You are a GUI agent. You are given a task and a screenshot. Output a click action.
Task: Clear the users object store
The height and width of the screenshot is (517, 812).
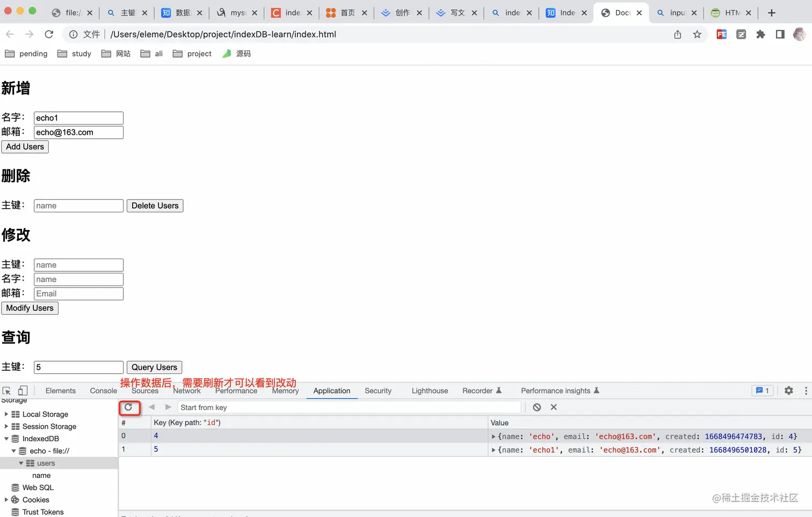tap(537, 407)
